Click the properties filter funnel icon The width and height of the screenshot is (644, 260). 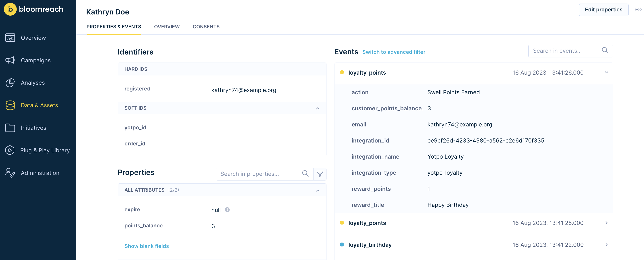[320, 174]
